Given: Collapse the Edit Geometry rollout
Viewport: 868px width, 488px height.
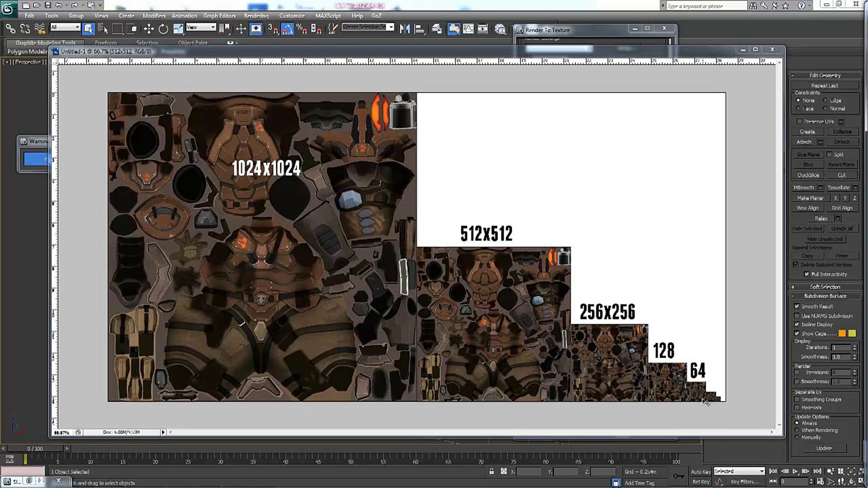Looking at the screenshot, I should coord(825,75).
